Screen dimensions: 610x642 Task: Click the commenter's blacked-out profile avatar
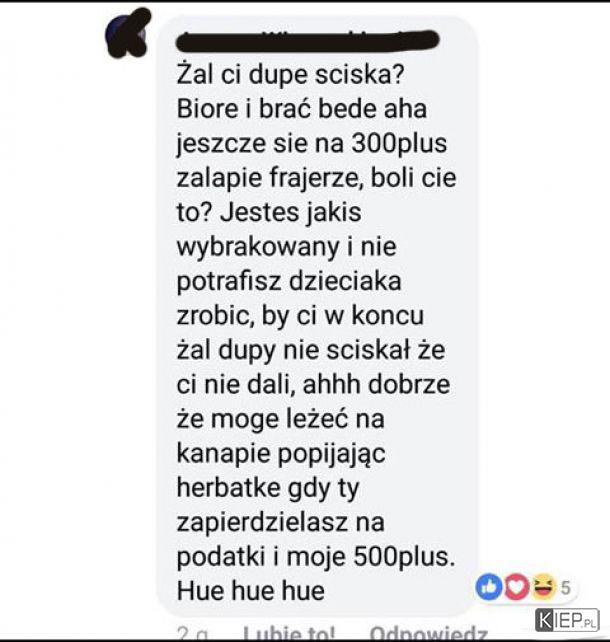(128, 34)
